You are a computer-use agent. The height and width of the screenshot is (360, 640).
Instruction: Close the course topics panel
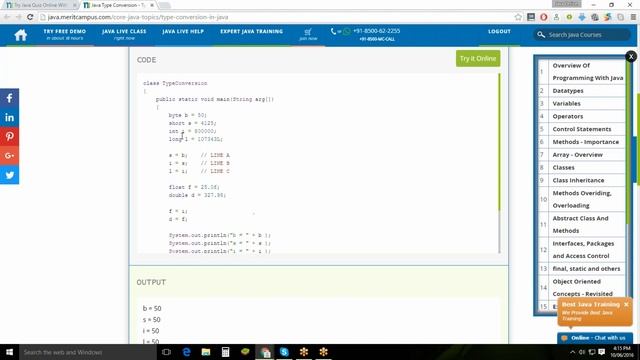point(631,56)
